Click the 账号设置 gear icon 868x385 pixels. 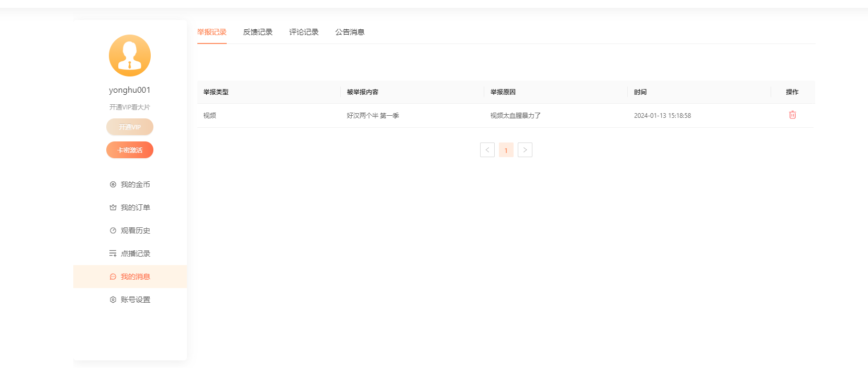click(x=113, y=300)
